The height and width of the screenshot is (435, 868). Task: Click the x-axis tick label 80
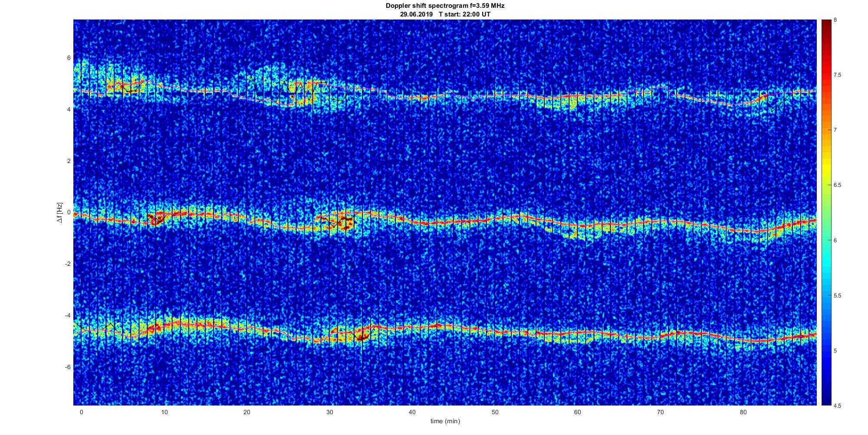(x=743, y=412)
